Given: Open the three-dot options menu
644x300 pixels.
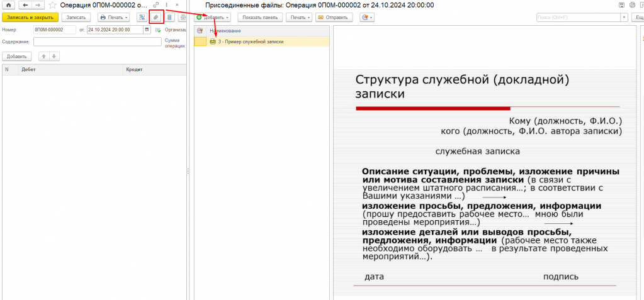Looking at the screenshot, I should click(x=167, y=5).
